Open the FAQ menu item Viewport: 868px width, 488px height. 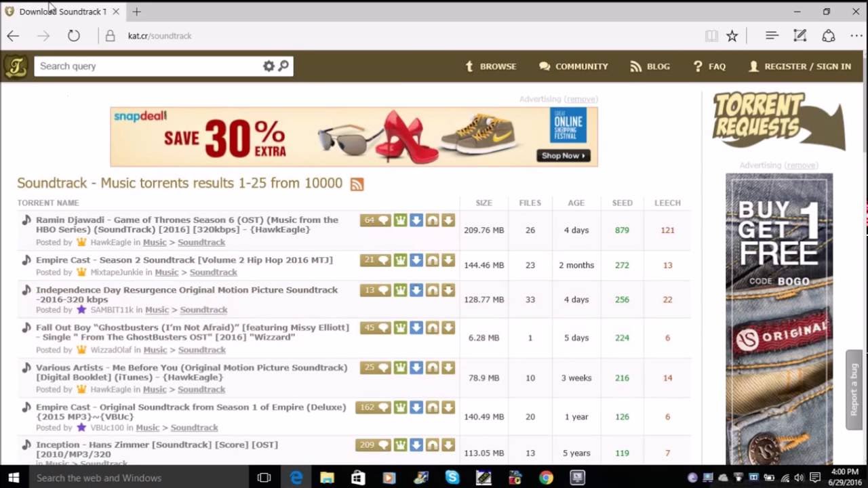coord(709,66)
